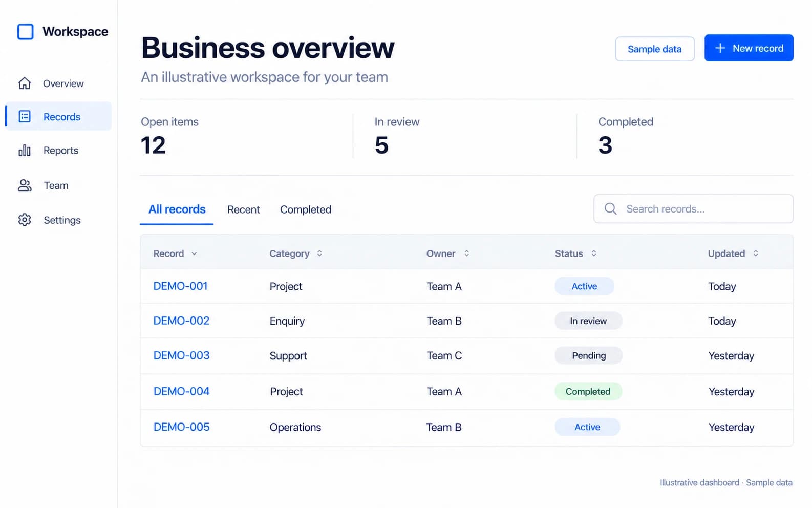Click Active status badge for DEMO-005
Image resolution: width=812 pixels, height=508 pixels.
587,427
